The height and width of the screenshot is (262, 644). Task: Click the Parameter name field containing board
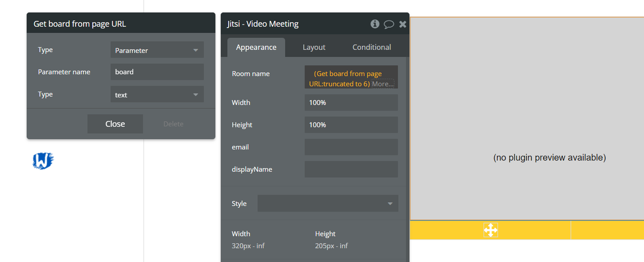coord(157,72)
